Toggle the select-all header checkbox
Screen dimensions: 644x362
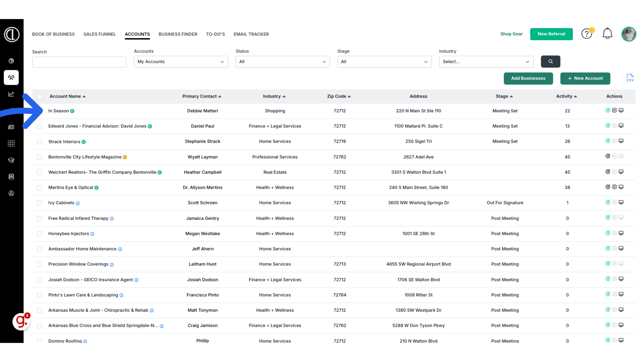[40, 97]
